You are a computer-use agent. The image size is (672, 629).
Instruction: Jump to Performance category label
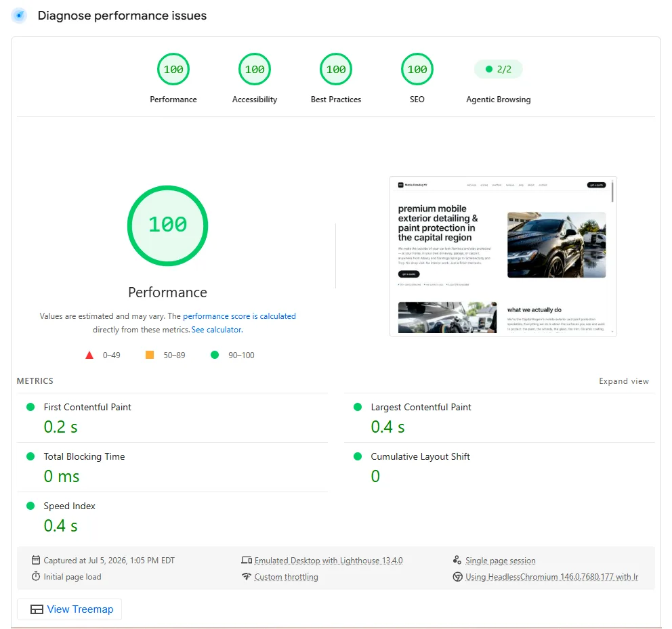(x=173, y=100)
